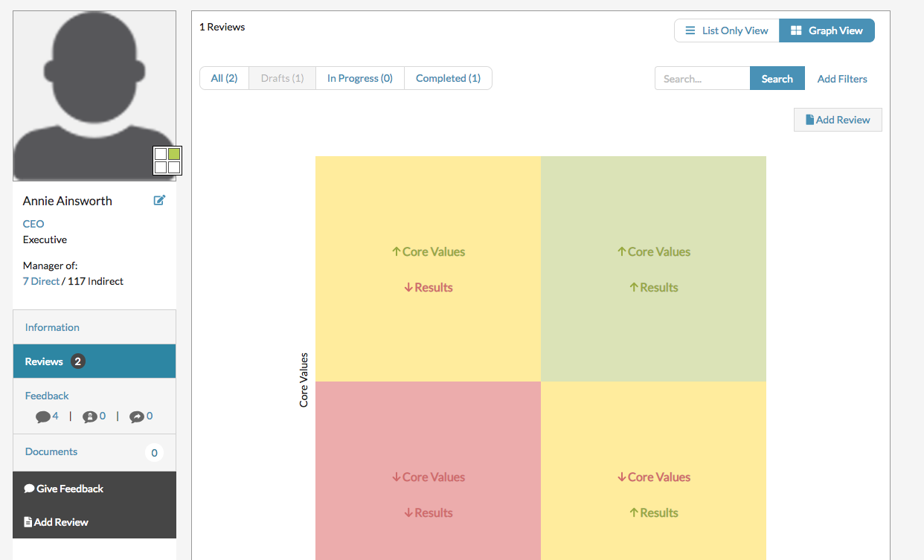Image resolution: width=924 pixels, height=560 pixels.
Task: Open the CEO position link
Action: (x=33, y=224)
